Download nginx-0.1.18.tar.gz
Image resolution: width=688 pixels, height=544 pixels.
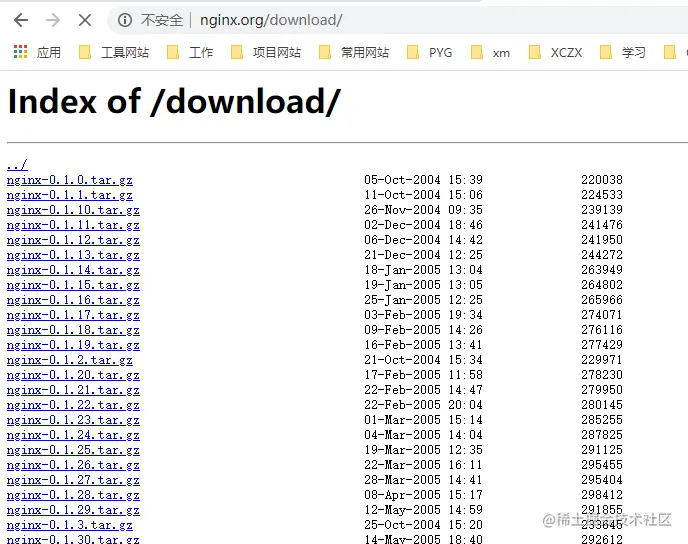(73, 330)
